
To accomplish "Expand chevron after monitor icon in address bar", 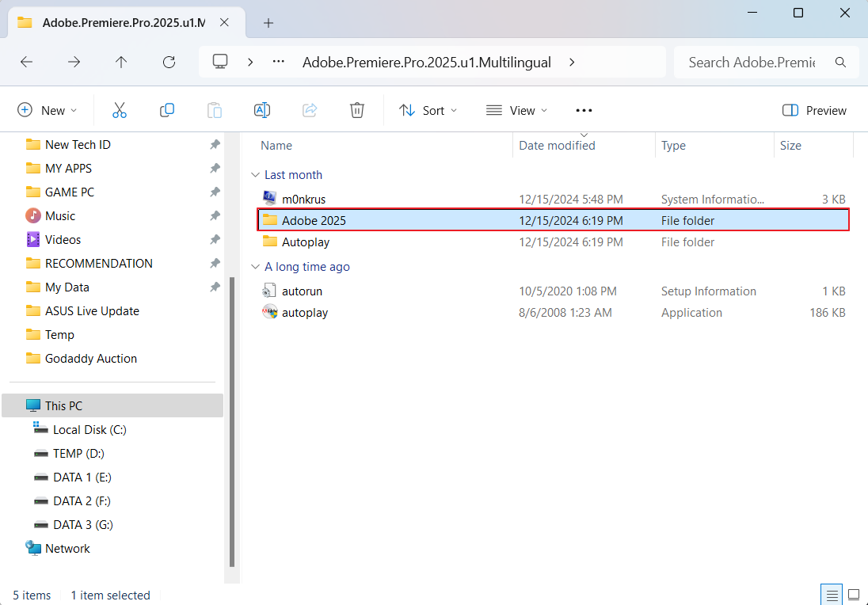I will [250, 62].
